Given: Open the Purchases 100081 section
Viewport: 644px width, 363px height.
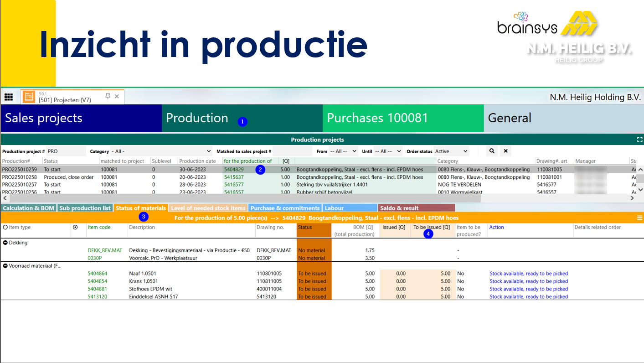Looking at the screenshot, I should point(403,118).
